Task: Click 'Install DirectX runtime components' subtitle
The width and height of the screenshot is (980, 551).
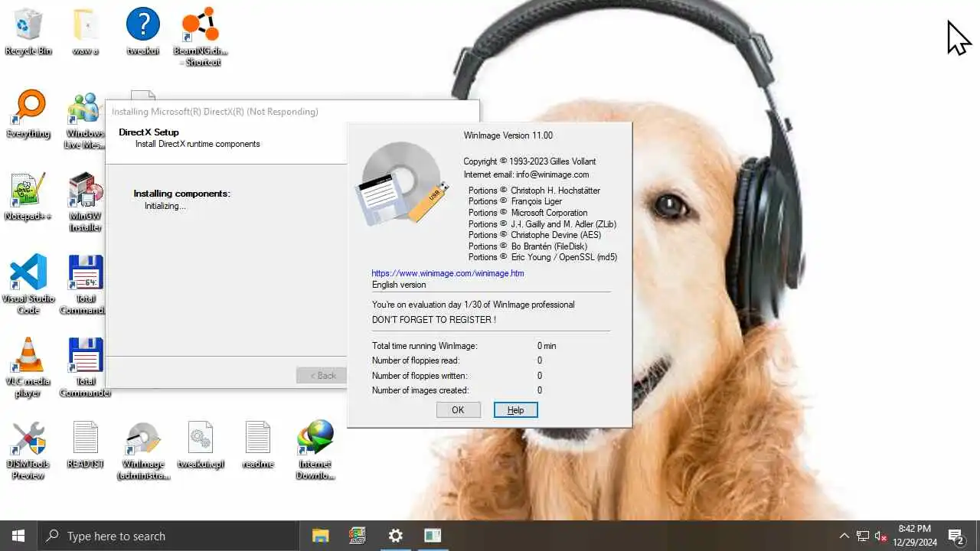Action: [x=198, y=144]
